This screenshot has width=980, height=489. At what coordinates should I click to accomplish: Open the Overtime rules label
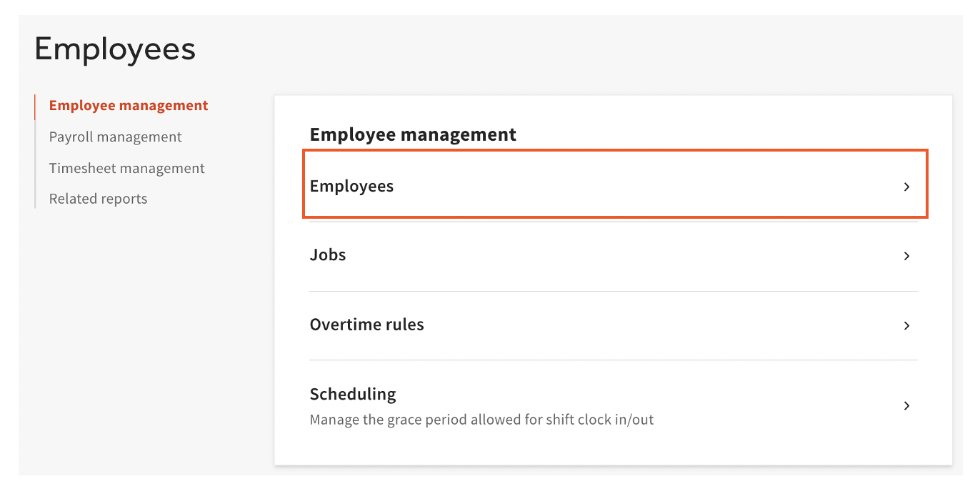point(366,324)
